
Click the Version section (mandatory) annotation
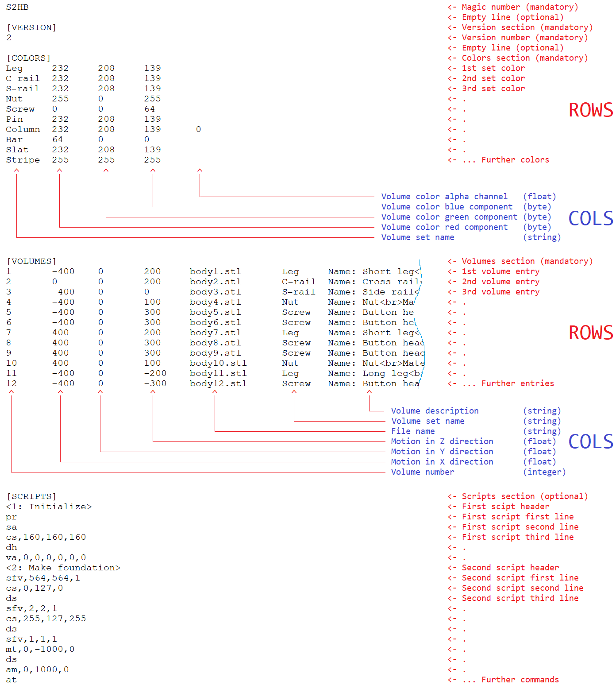527,27
